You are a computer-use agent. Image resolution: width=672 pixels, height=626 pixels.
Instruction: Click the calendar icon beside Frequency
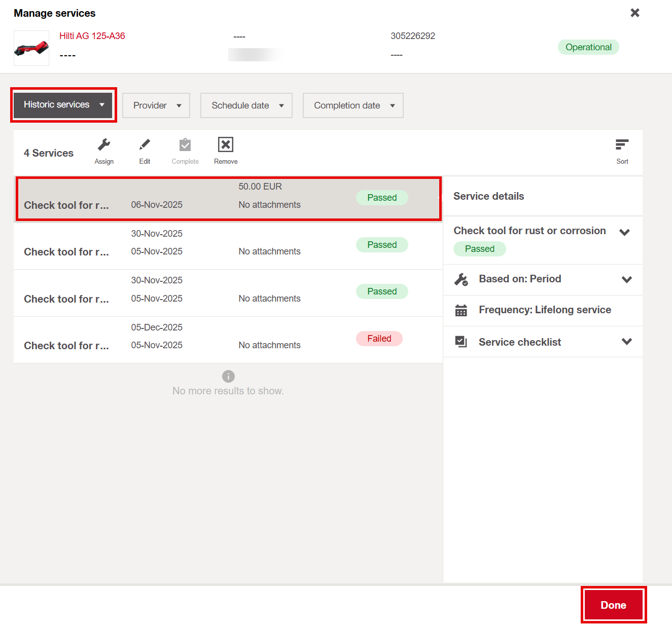[461, 310]
